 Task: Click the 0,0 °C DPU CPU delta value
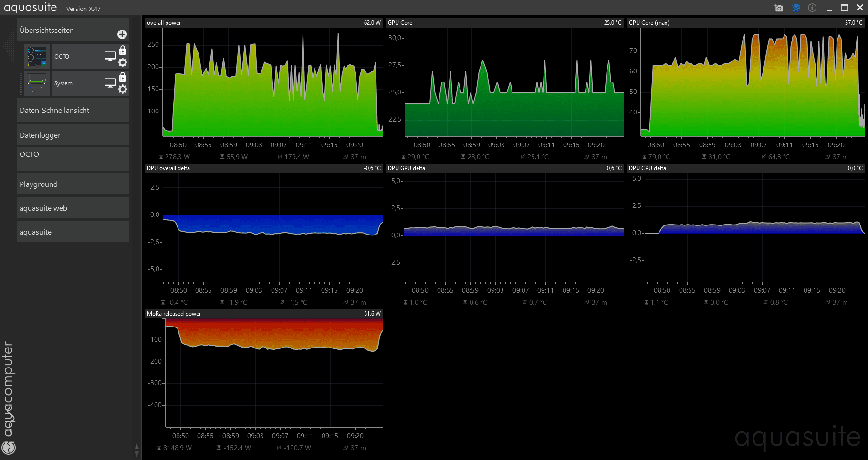855,168
